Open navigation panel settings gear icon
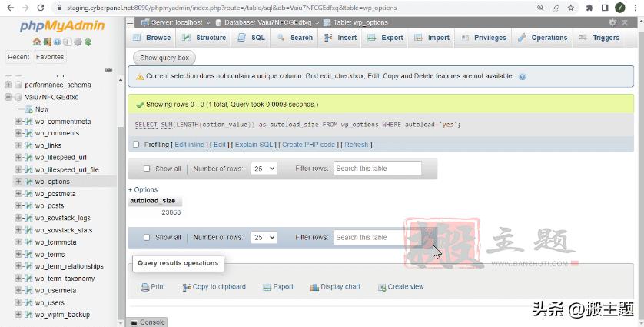Image resolution: width=644 pixels, height=327 pixels. 78,42
